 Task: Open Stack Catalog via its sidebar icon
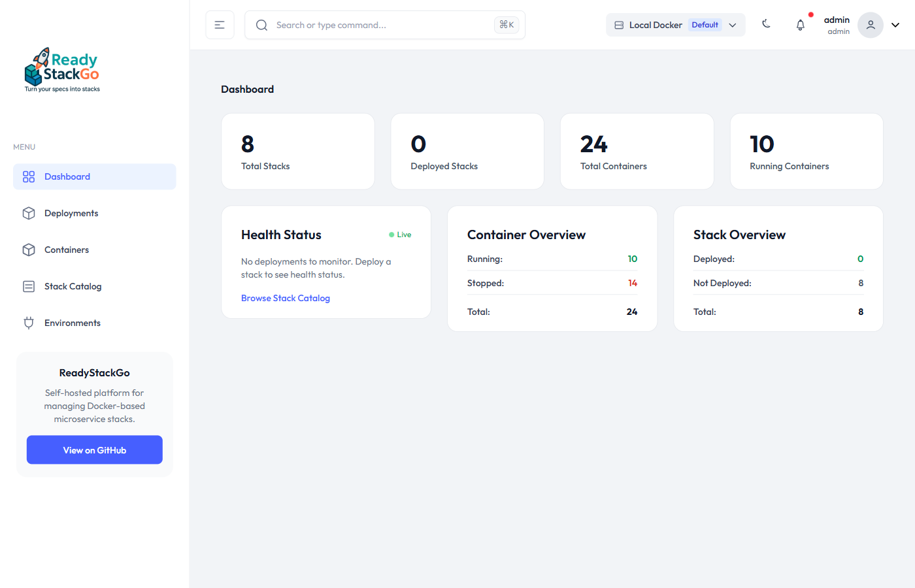(28, 286)
